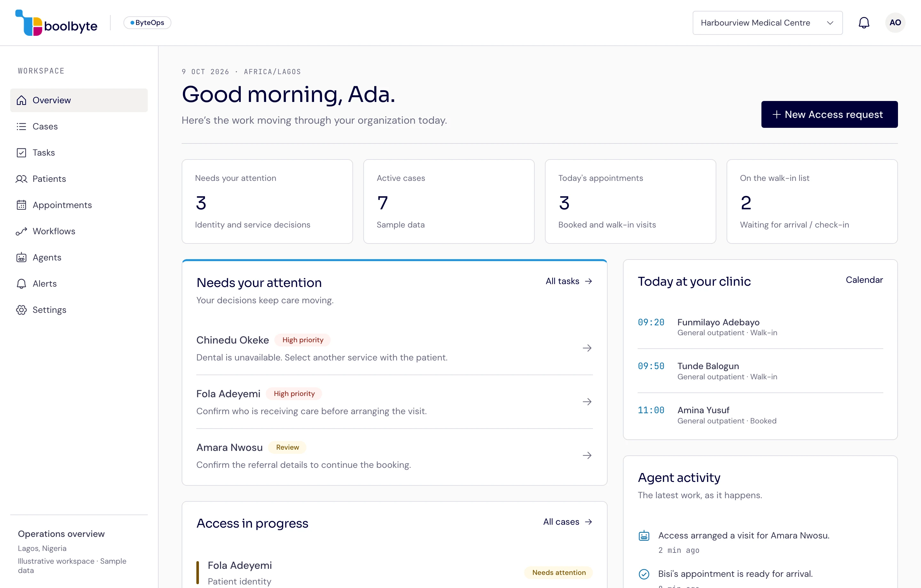Open Workflows in the sidebar
This screenshot has height=588, width=921.
click(x=79, y=231)
